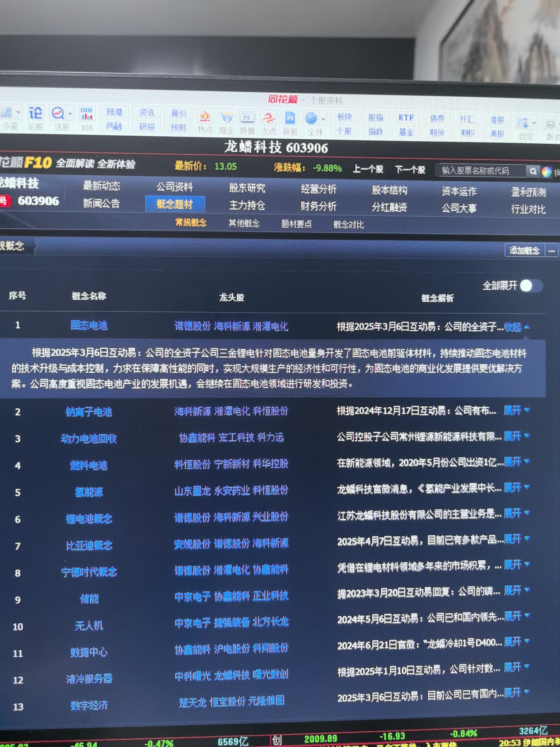The height and width of the screenshot is (747, 560).
Task: Open the 固态电池 concept link
Action: coord(89,325)
